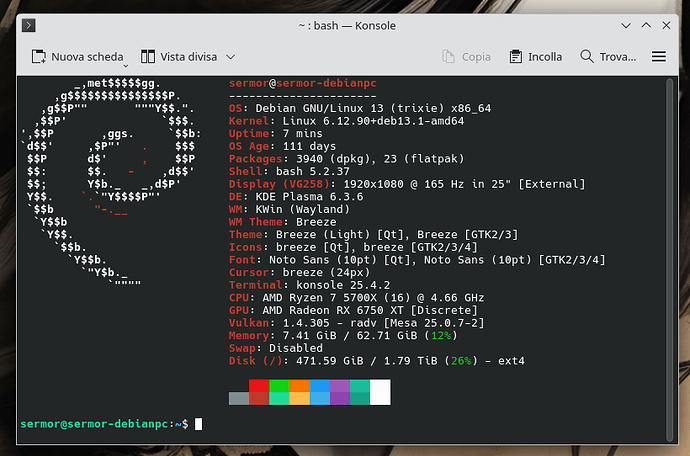Click the white color block
Screen dimensions: 690x456
click(x=380, y=392)
